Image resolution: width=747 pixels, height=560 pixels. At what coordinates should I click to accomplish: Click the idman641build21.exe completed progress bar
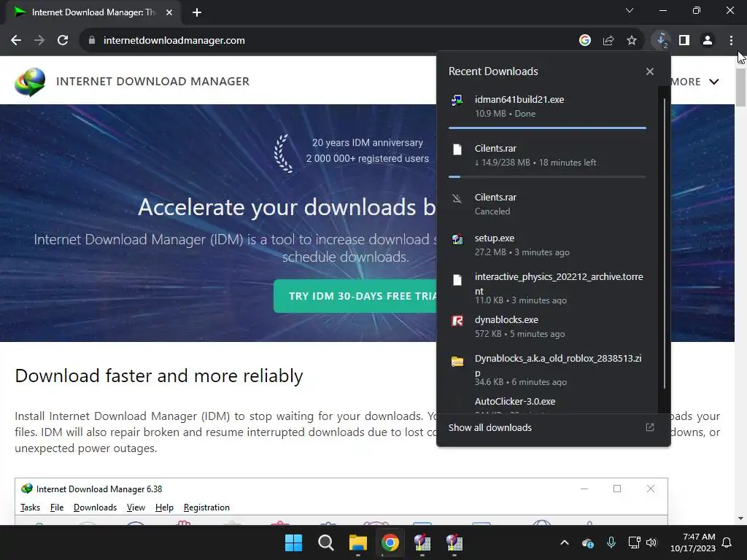(547, 128)
